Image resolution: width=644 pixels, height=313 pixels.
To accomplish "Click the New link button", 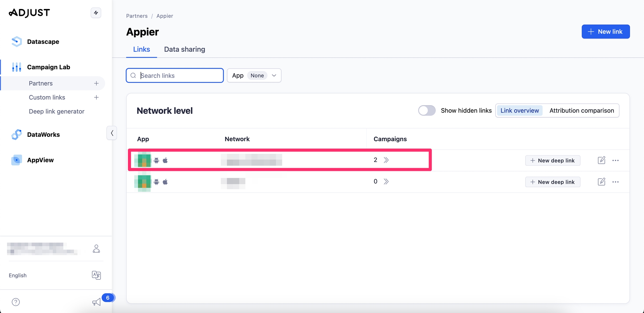I will pyautogui.click(x=605, y=32).
